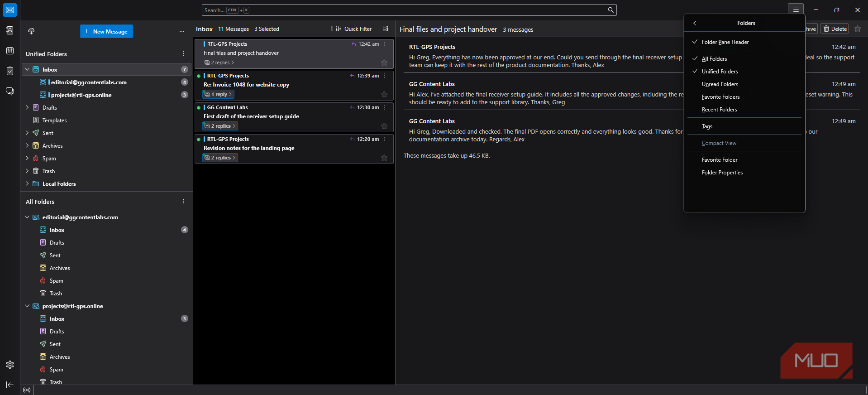Open Drafts under projects@rtl-gps.online account
This screenshot has height=395, width=868.
click(107, 331)
